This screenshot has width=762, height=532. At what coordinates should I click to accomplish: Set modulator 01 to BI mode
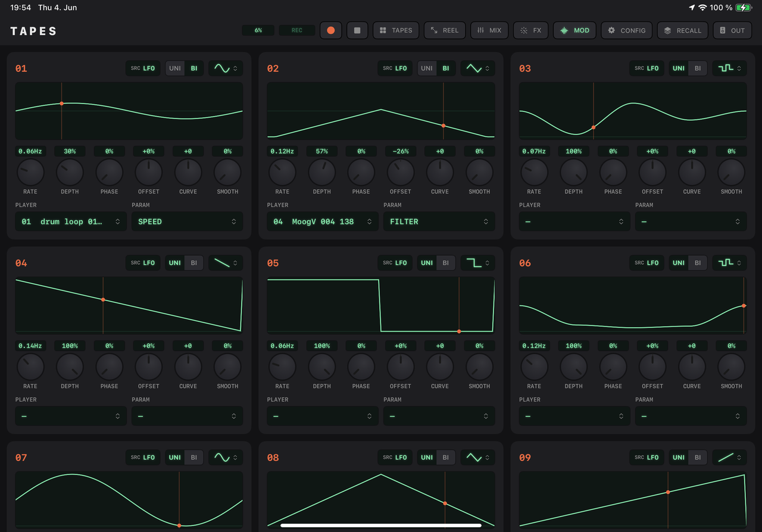point(194,68)
